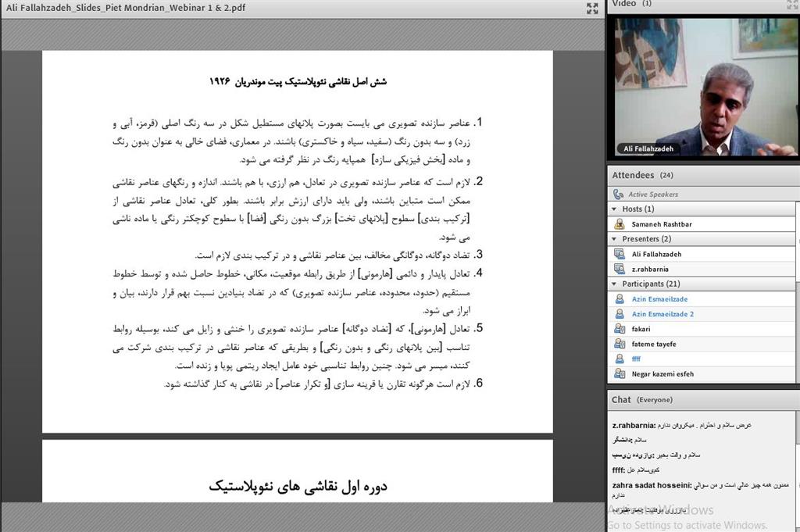Click principle number 3 on the slide

[x=339, y=255]
